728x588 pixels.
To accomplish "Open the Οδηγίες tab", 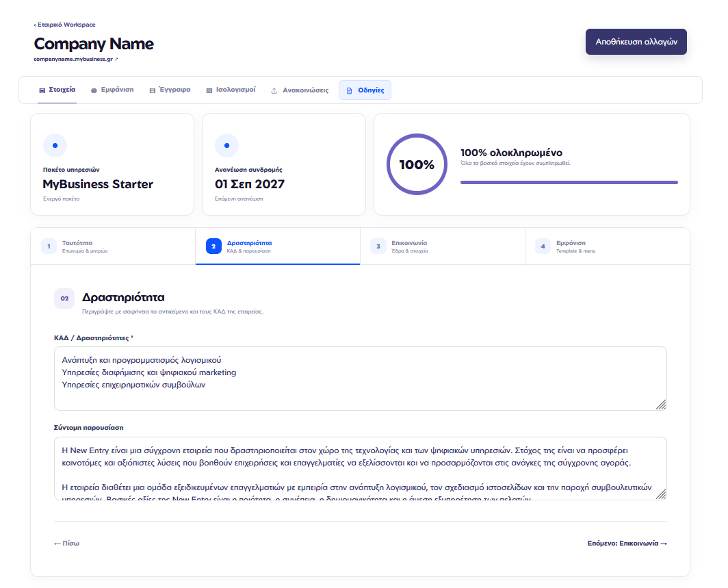I will coord(365,90).
